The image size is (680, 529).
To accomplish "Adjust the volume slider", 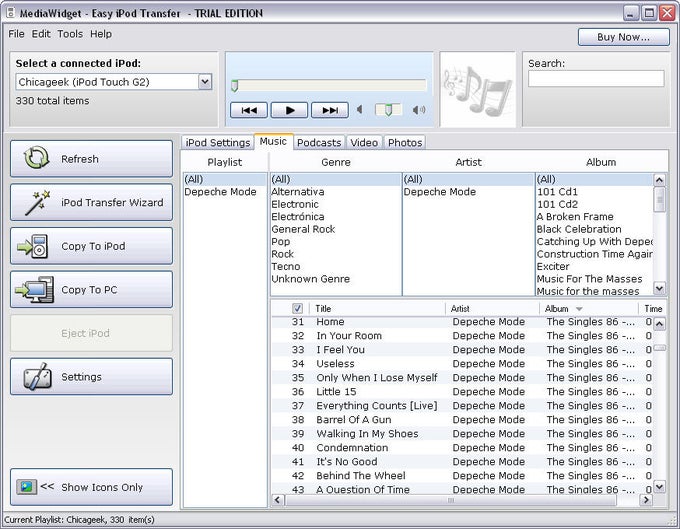I will 388,110.
